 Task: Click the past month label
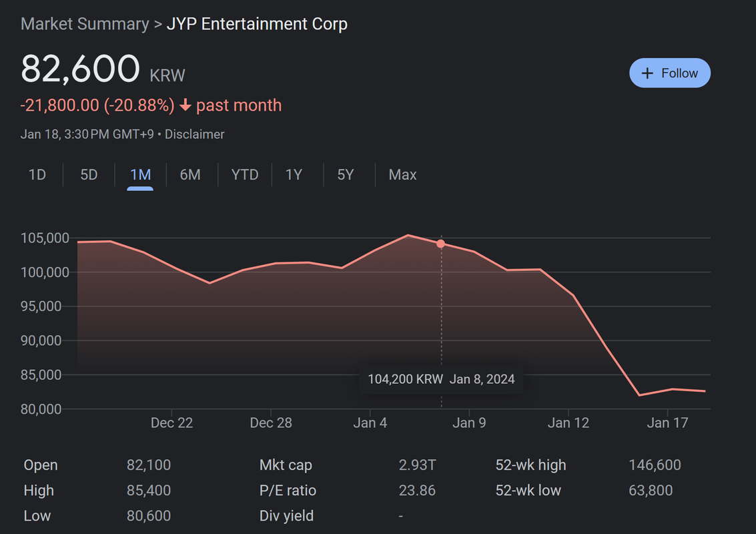(239, 105)
